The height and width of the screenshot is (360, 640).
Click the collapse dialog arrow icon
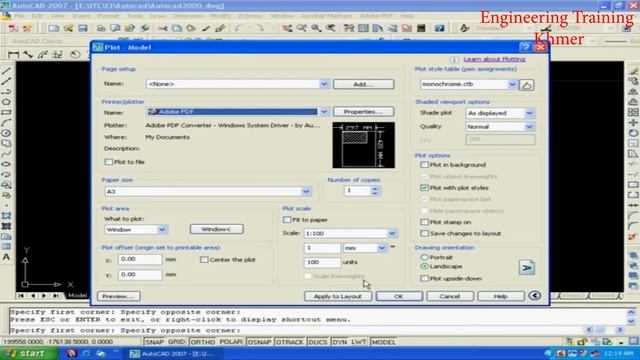535,296
